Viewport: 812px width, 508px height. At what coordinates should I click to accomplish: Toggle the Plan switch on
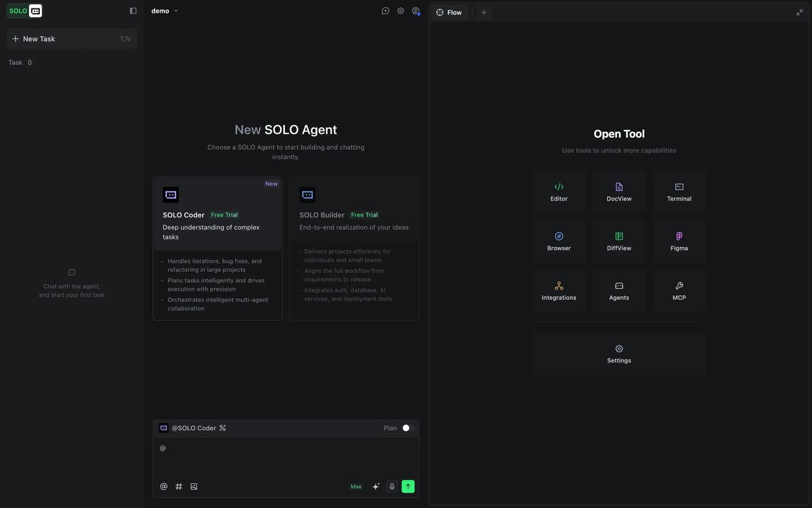(x=405, y=428)
